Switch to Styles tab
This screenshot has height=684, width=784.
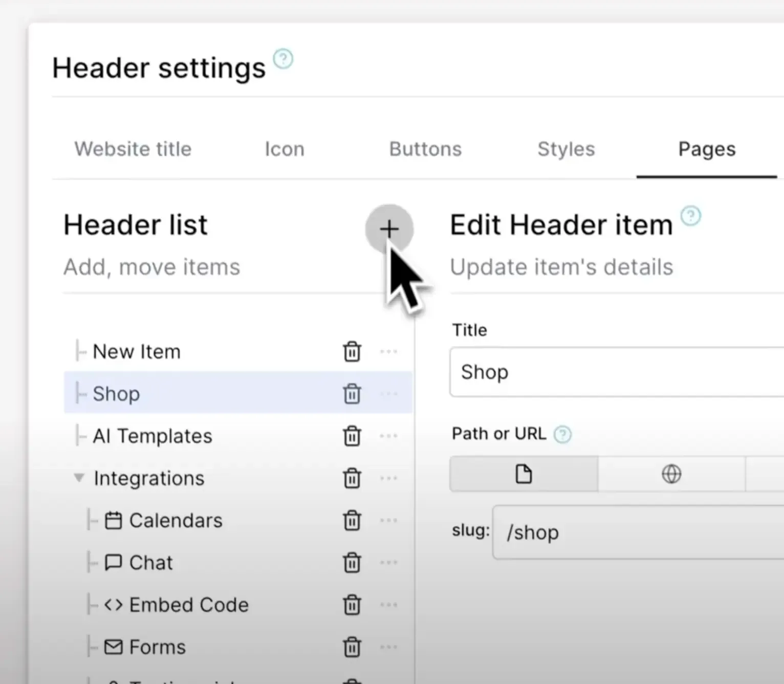coord(566,149)
